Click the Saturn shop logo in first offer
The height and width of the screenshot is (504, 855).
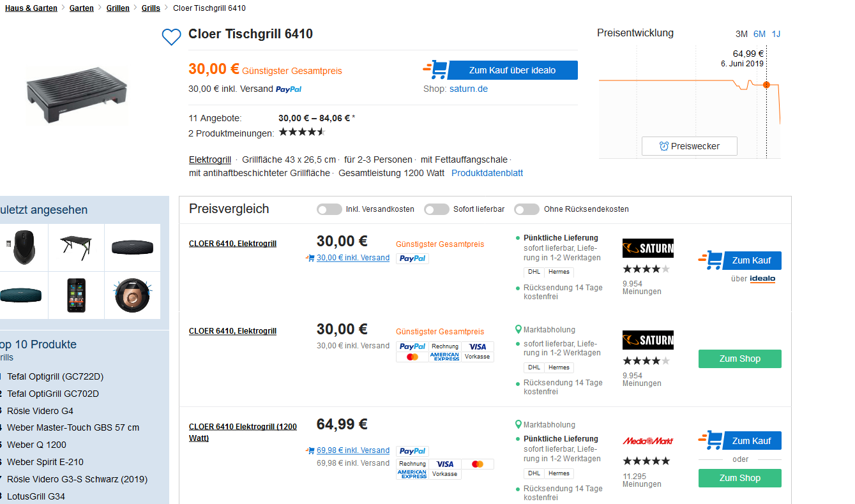coord(647,248)
